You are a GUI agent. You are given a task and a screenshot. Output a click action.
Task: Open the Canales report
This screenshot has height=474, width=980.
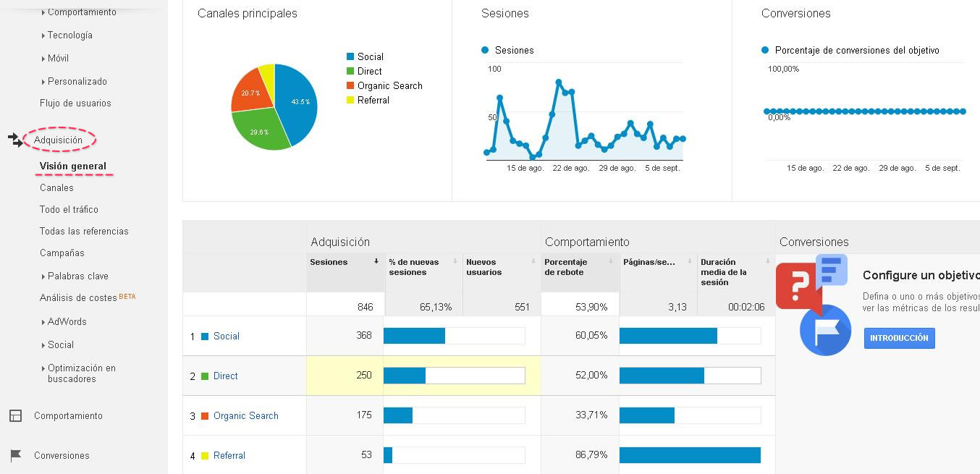(56, 187)
